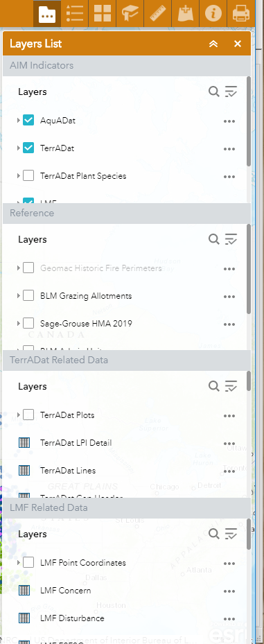Expand Geomac Historic Fire Perimeters sublayers
264x644 pixels.
pos(19,268)
